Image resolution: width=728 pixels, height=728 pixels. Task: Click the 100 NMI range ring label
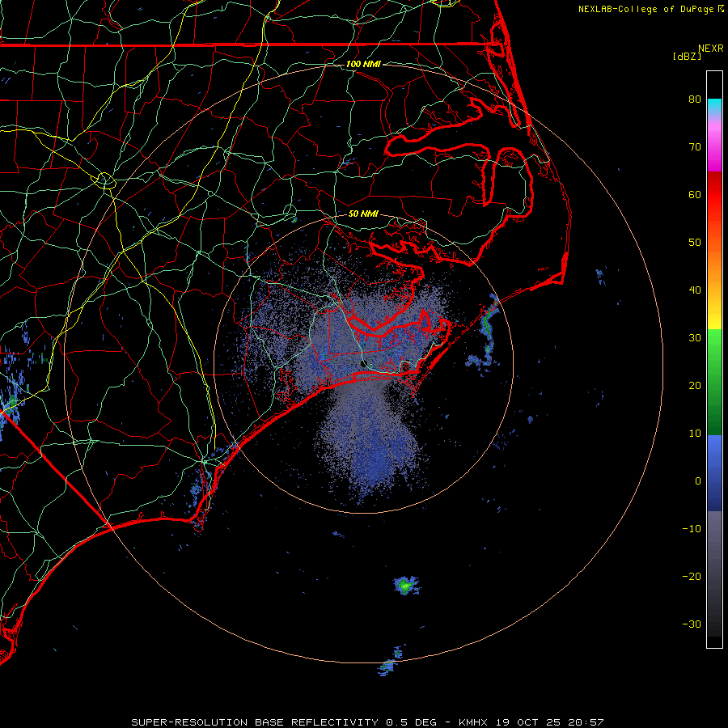click(363, 64)
